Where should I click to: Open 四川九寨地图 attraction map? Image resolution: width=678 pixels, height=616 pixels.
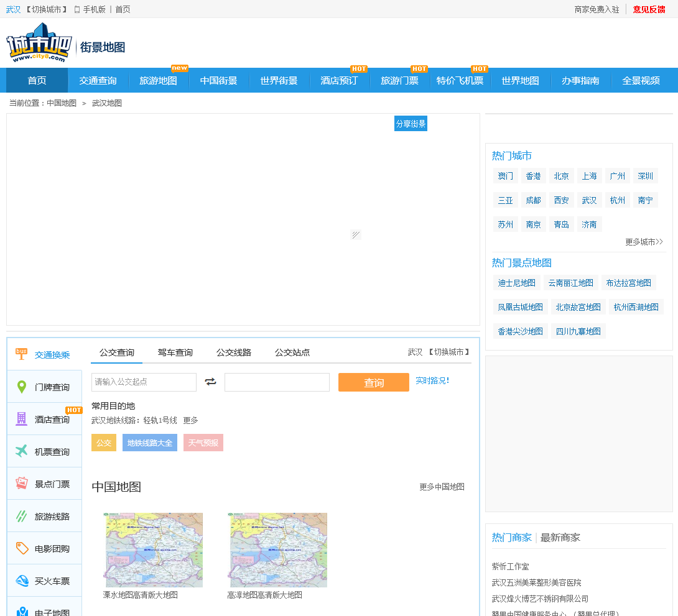[x=578, y=331]
